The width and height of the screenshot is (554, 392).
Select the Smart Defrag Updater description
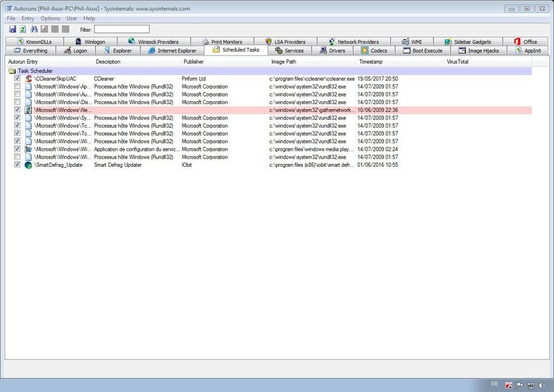click(117, 165)
